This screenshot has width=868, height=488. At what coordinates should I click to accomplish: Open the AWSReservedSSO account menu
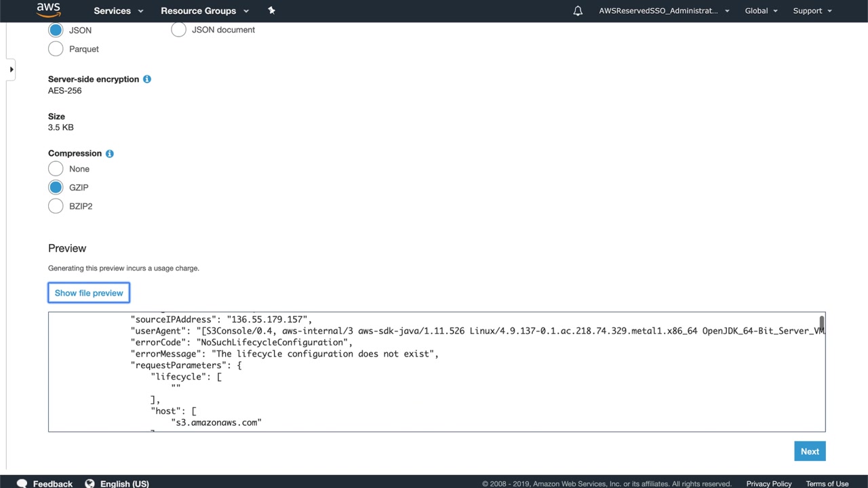coord(664,11)
